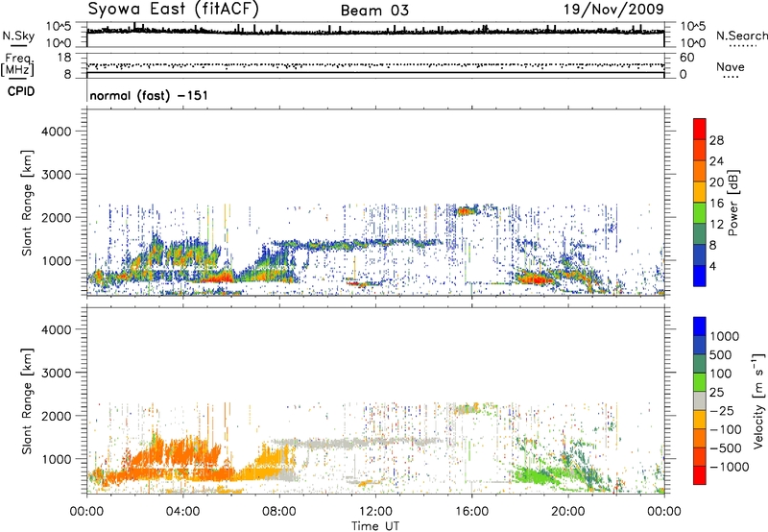The height and width of the screenshot is (532, 768).
Task: Select the "28" power colorbar tick
Action: [716, 140]
